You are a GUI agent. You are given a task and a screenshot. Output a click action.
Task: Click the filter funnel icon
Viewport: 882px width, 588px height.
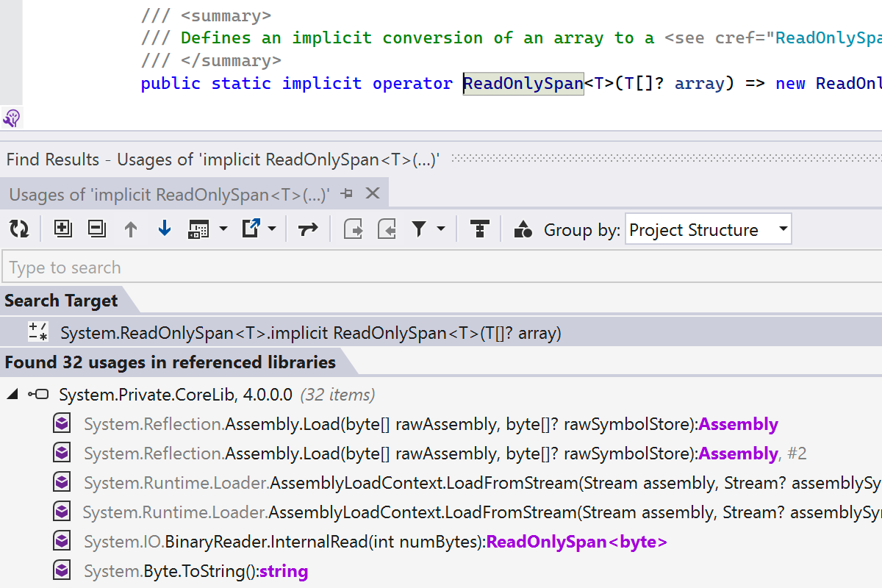pyautogui.click(x=419, y=229)
